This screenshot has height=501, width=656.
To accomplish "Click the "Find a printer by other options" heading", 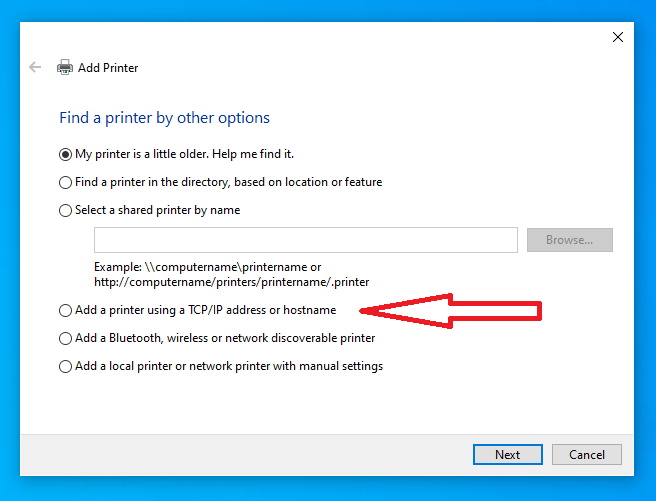I will point(164,118).
